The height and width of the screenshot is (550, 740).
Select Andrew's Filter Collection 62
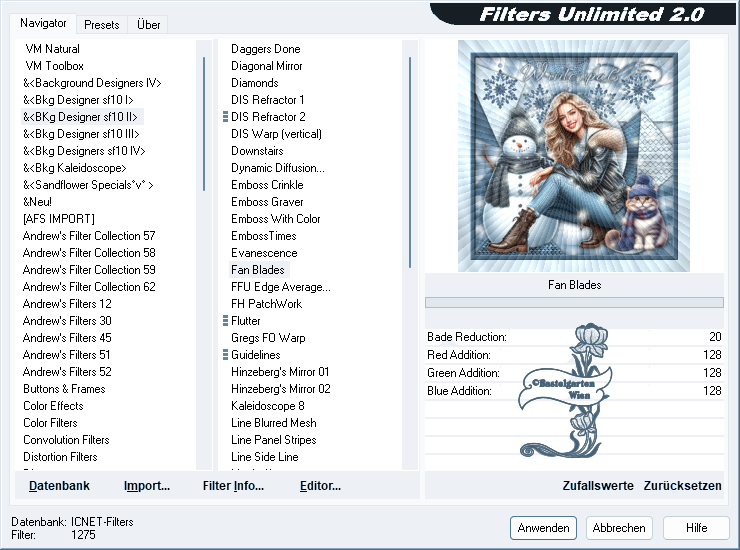pos(89,287)
